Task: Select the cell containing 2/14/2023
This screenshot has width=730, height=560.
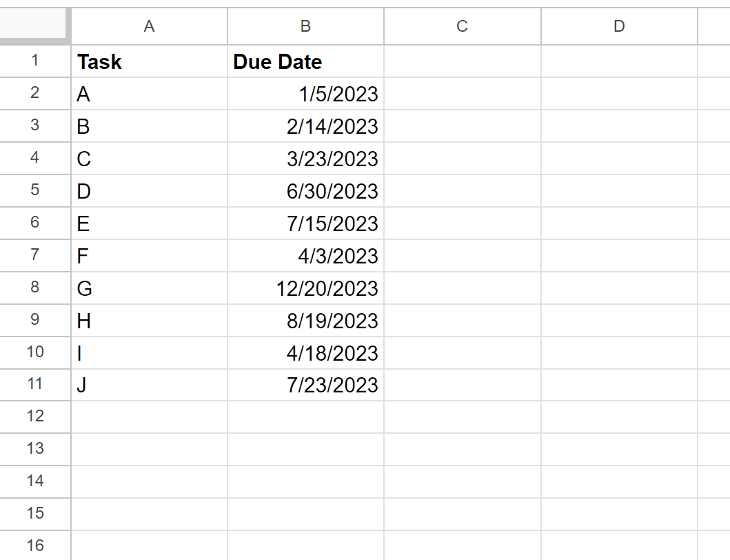Action: click(305, 127)
